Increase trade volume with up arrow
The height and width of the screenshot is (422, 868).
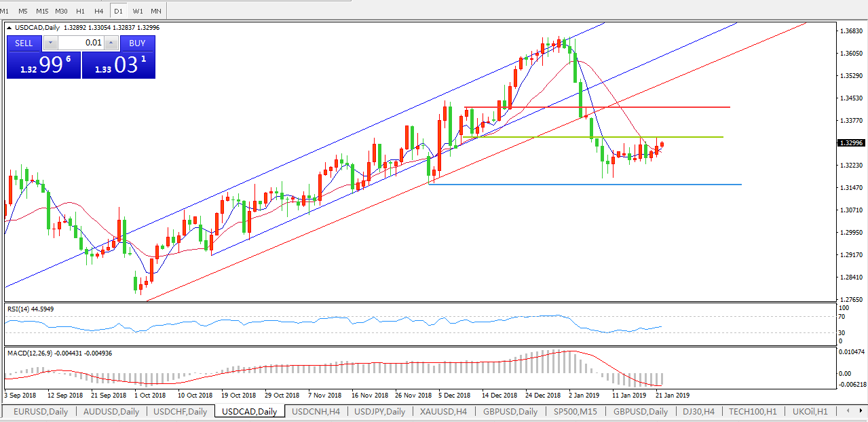[x=111, y=43]
